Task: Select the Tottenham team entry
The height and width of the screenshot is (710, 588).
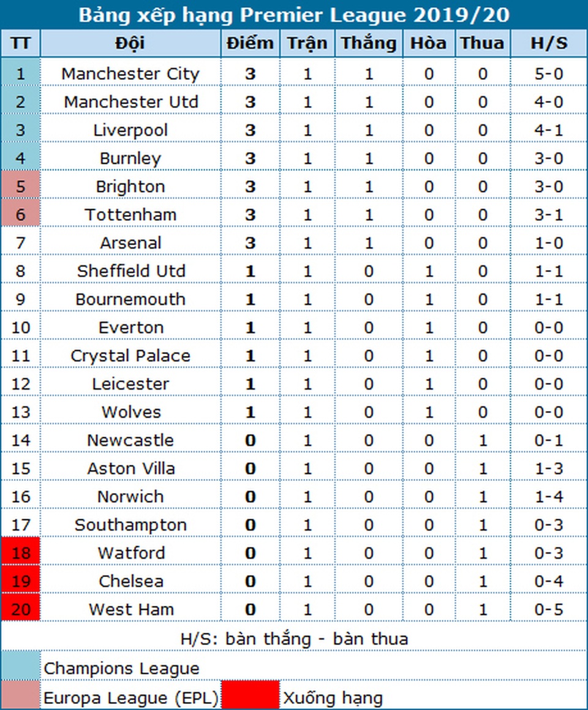Action: click(130, 215)
